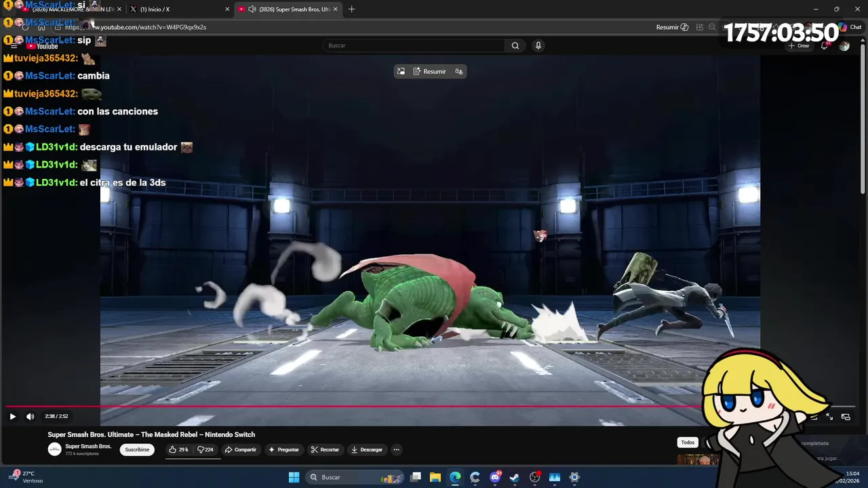The image size is (868, 488).
Task: Click the picture-in-picture icon left of Resumir
Action: 401,71
